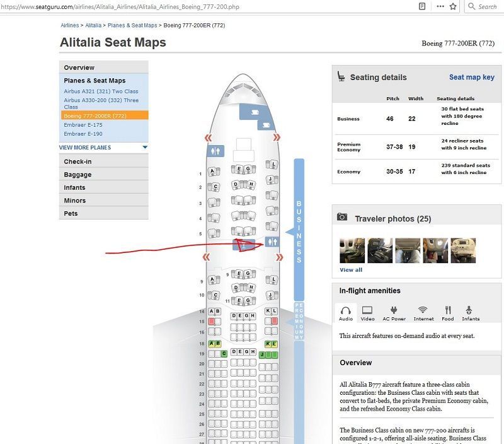Screen dimensions: 504x444
Task: Click the front-left lavatory icon on seat map
Action: 216,151
